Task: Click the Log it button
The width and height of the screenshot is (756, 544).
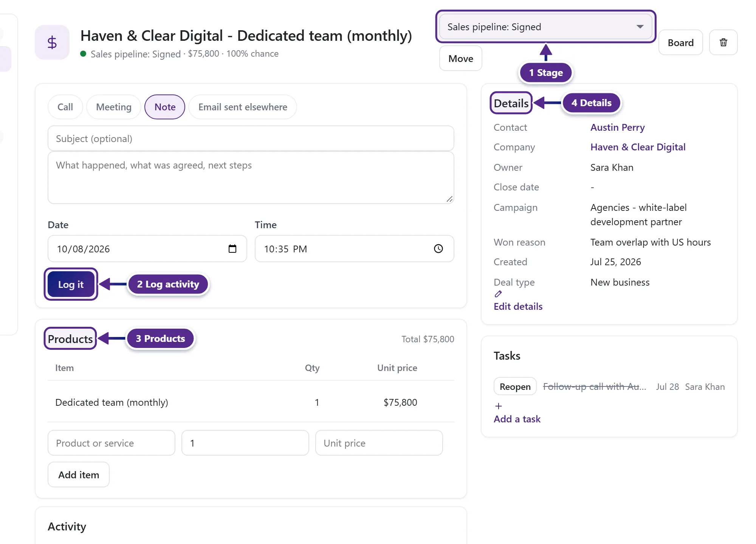Action: (x=71, y=284)
